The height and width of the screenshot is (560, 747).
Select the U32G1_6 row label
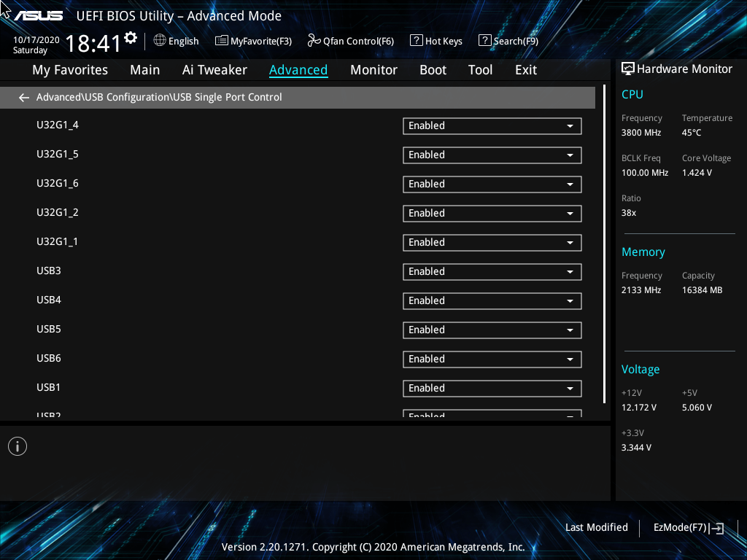tap(57, 183)
